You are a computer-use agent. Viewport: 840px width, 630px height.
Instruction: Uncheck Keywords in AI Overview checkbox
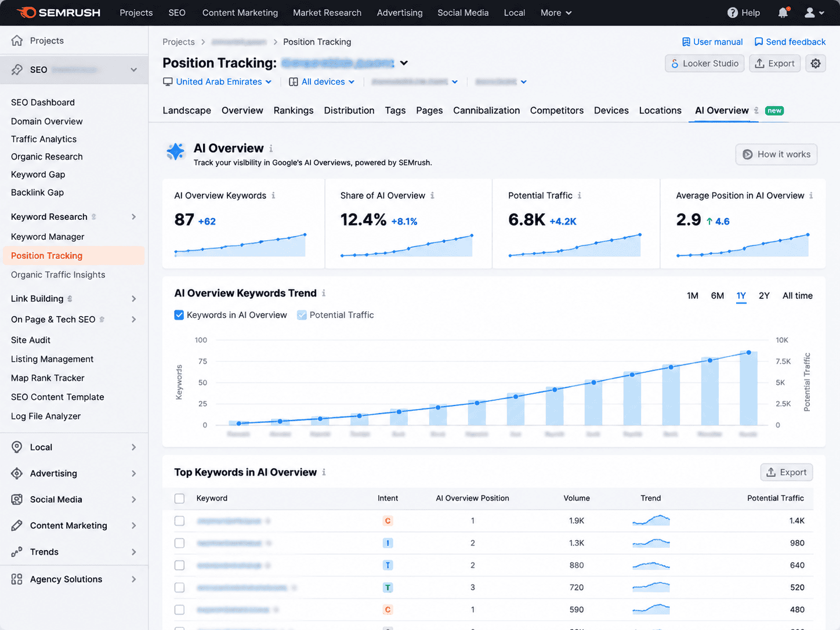click(179, 315)
